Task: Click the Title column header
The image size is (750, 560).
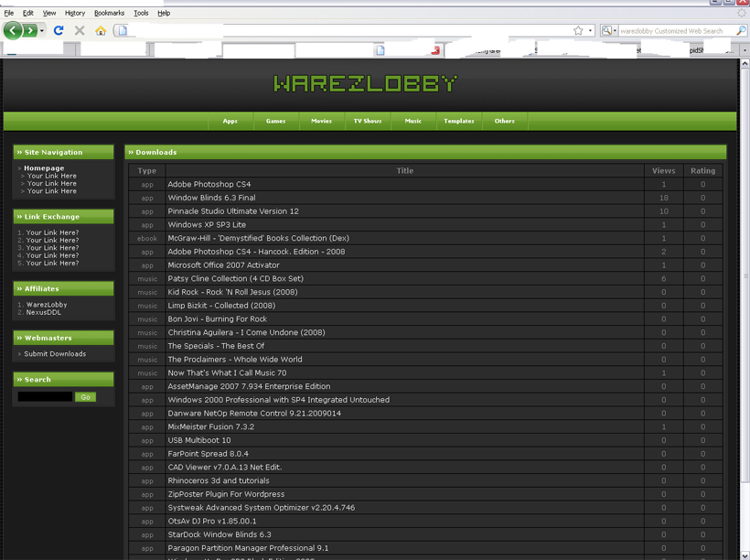Action: tap(404, 170)
